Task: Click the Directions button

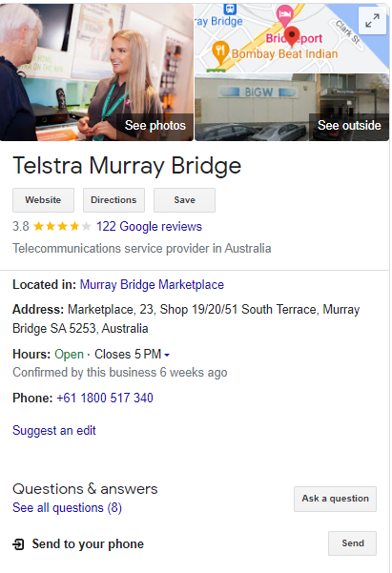Action: point(113,200)
